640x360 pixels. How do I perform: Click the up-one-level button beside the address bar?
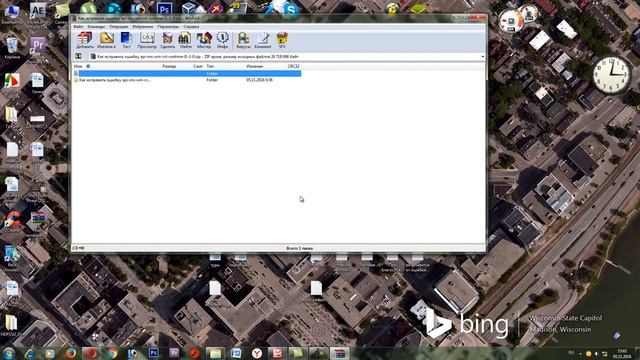tap(78, 56)
